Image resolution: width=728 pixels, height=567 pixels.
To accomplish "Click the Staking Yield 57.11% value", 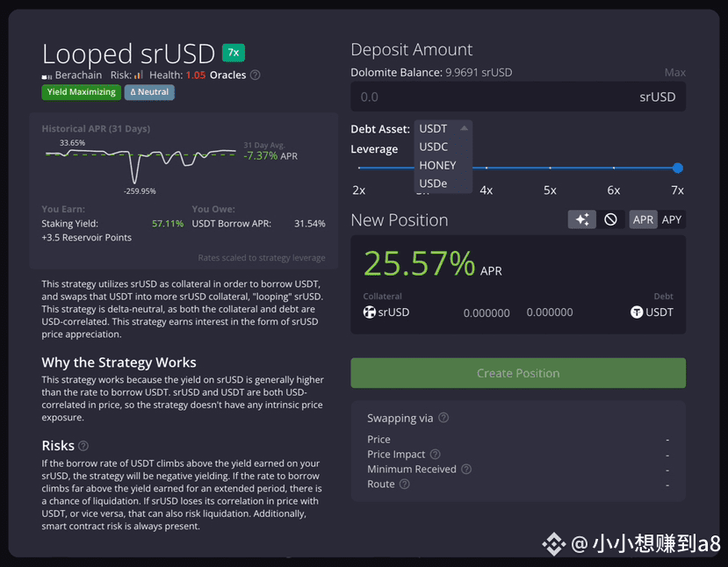I will [168, 223].
